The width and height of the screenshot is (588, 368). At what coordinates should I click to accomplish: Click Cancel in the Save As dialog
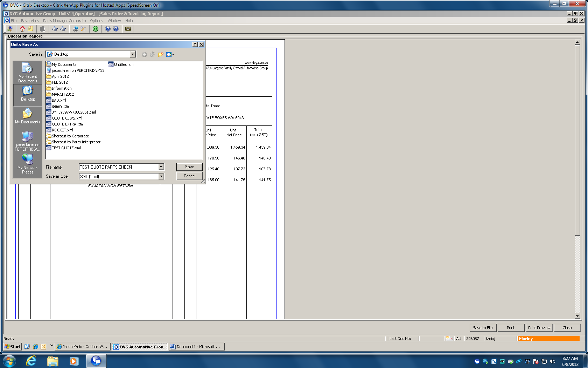(x=189, y=176)
